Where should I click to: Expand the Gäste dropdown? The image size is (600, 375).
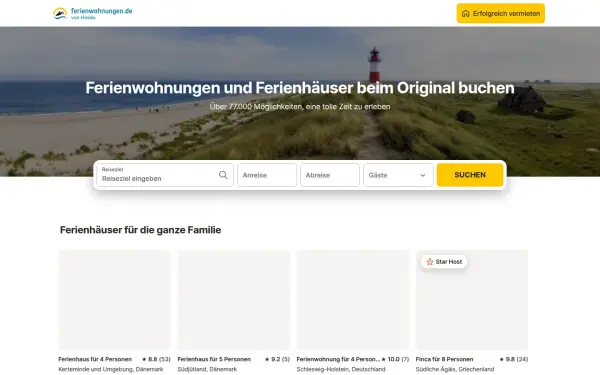point(398,175)
